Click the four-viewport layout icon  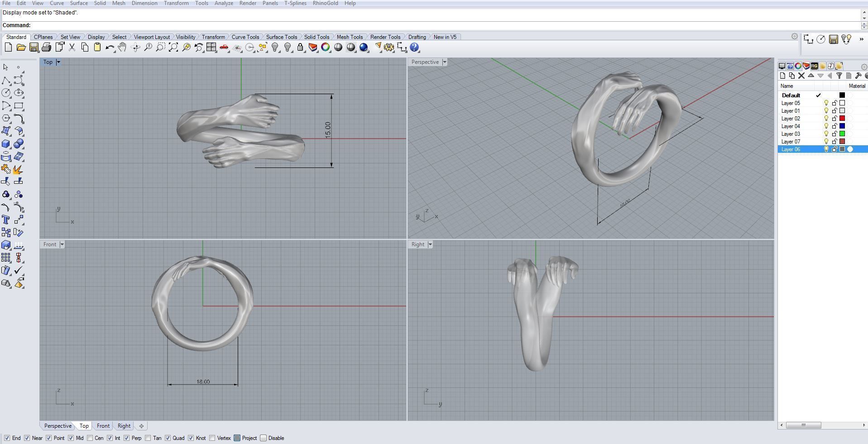(211, 48)
